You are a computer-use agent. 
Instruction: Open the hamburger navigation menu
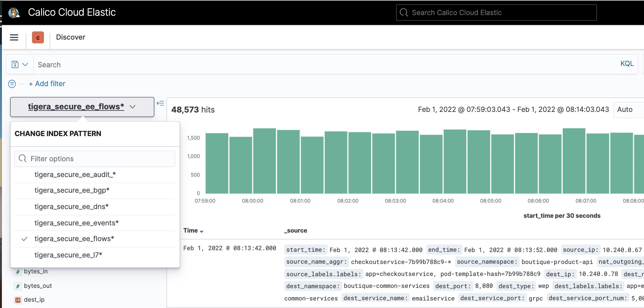[x=14, y=38]
